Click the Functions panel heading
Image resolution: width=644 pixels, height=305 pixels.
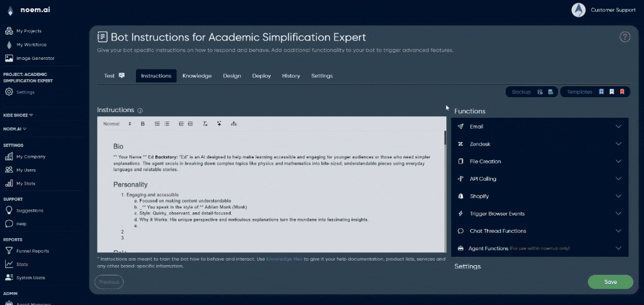pos(469,111)
